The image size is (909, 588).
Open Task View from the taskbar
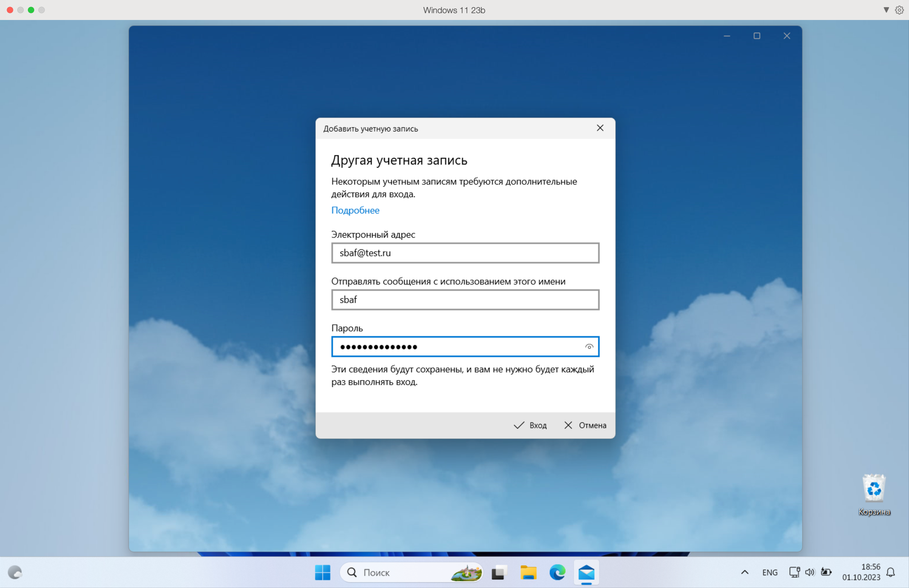499,572
